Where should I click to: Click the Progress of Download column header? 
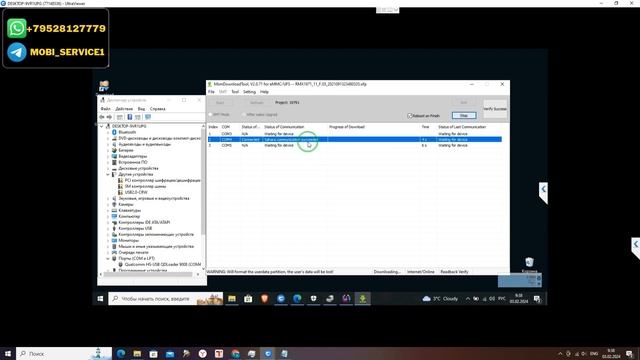[x=347, y=127]
